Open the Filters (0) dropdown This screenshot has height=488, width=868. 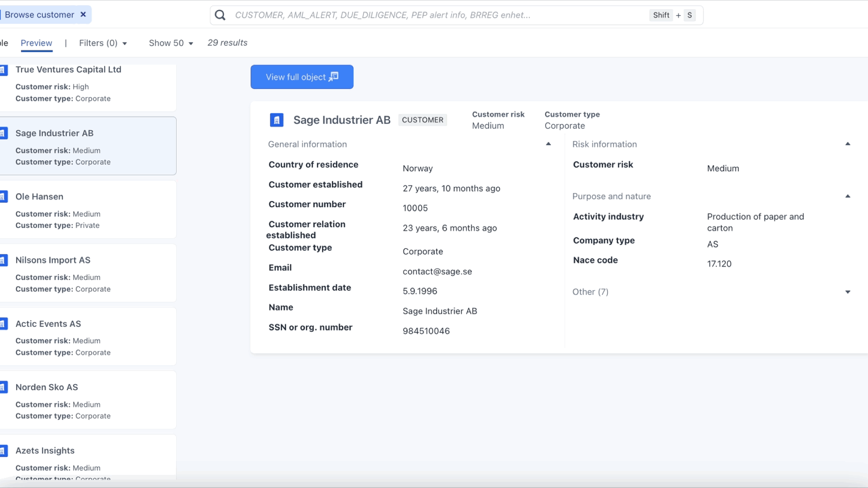[104, 43]
